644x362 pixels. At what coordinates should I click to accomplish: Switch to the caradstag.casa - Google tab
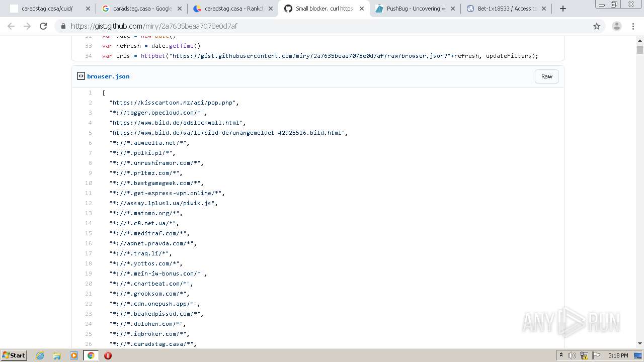[141, 9]
